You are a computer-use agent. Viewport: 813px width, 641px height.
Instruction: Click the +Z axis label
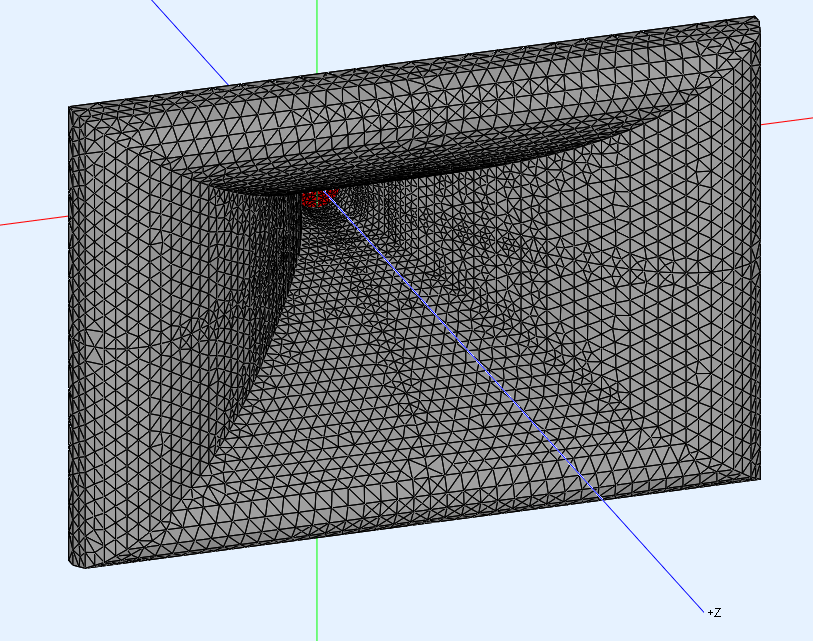pyautogui.click(x=714, y=612)
